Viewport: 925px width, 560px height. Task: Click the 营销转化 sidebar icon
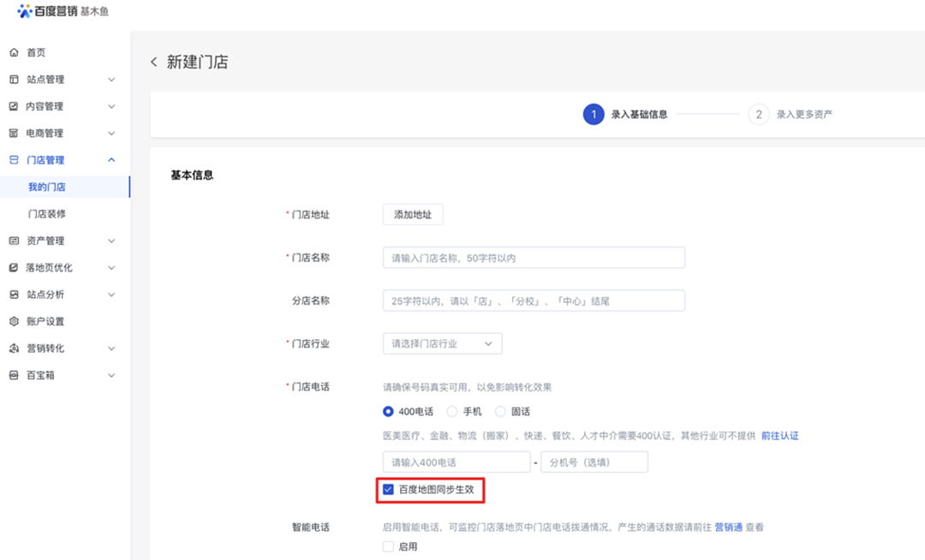(14, 349)
